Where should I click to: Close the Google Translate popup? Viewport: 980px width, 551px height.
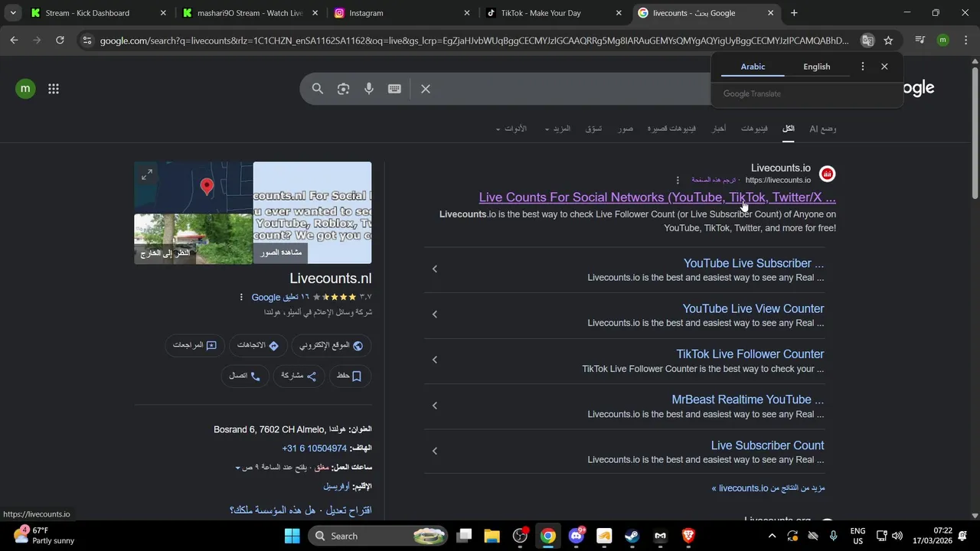[x=884, y=67]
